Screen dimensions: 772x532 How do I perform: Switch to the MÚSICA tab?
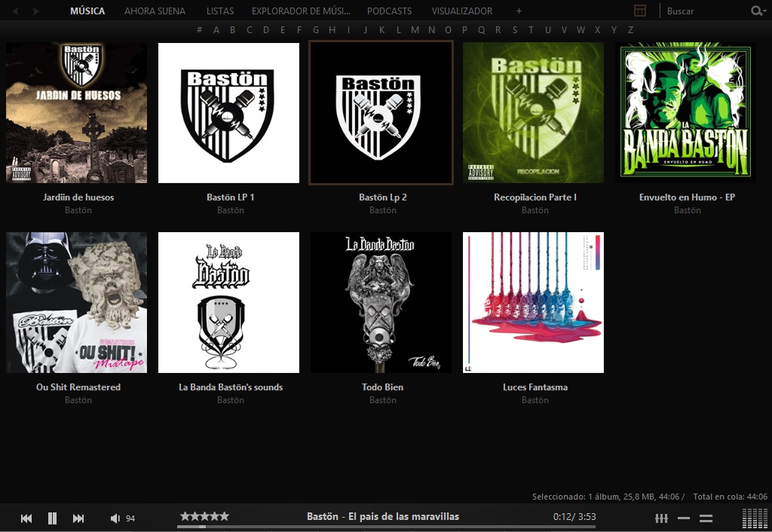(x=87, y=11)
